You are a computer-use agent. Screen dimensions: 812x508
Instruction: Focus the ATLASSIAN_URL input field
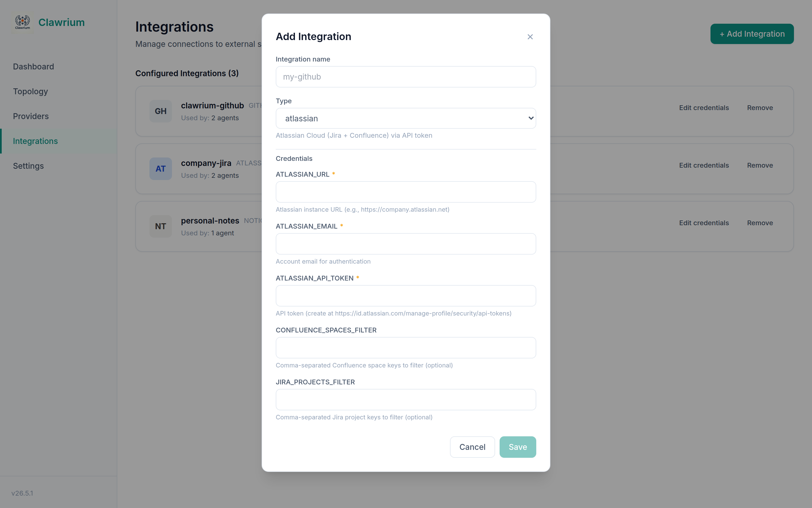pos(406,192)
